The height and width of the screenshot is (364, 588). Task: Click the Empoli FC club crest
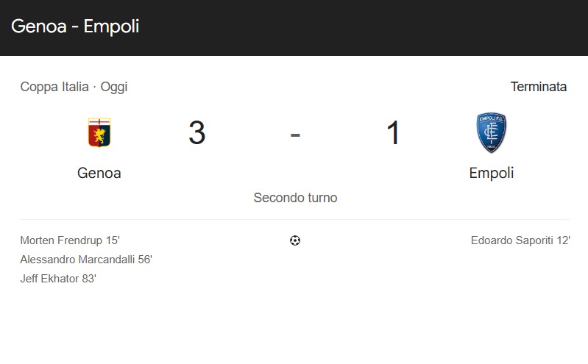click(x=491, y=133)
